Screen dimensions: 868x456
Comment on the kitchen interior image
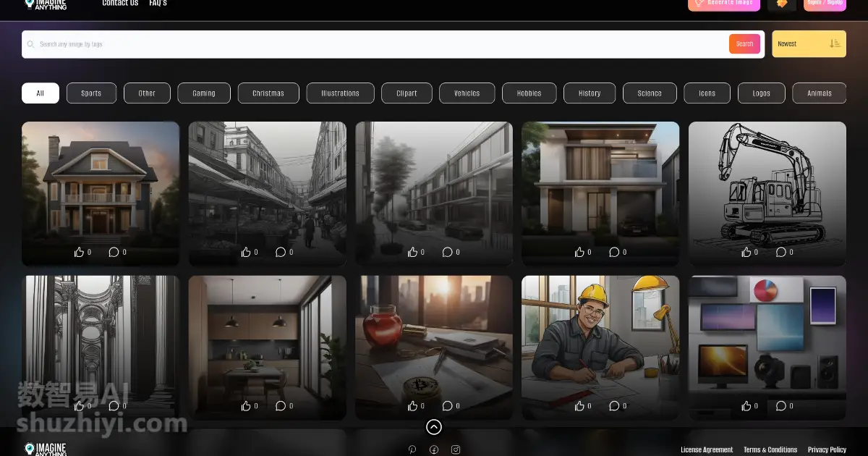point(281,406)
